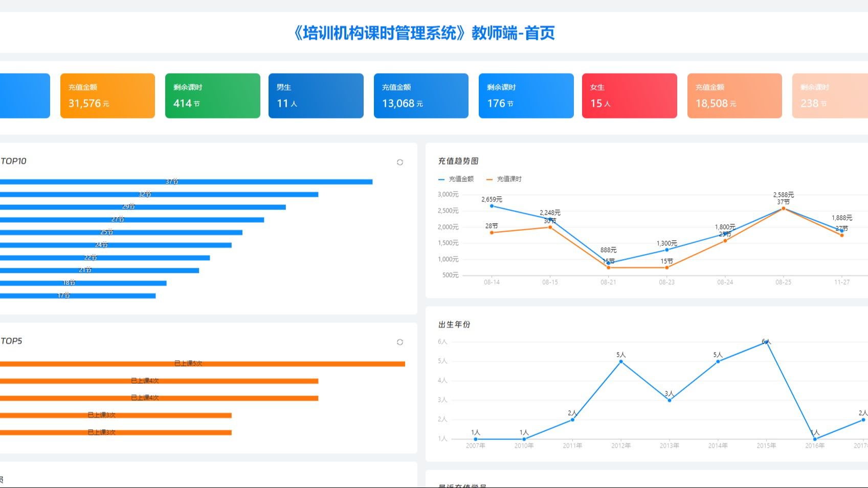Click the 15节 orange point on 08-23
Viewport: 868px width, 488px height.
tap(667, 268)
